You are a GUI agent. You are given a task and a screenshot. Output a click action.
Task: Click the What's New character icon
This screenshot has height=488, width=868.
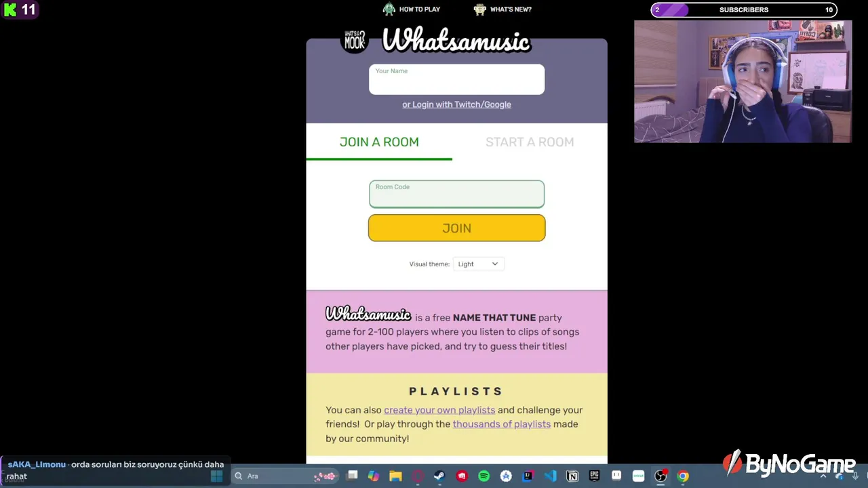[x=480, y=9]
